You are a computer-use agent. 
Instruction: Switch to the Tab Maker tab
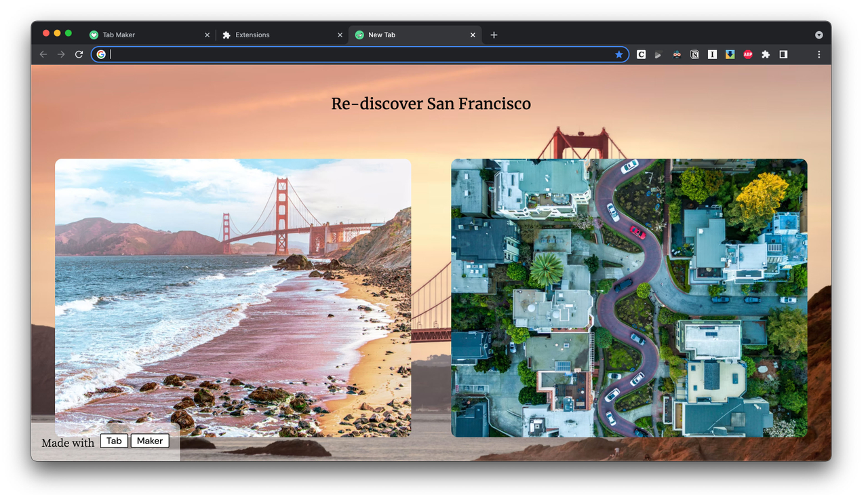149,35
